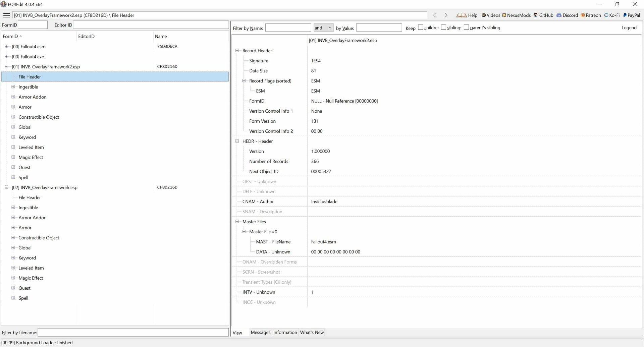Select the INTV - Unknown row
Image resolution: width=644 pixels, height=347 pixels.
pos(436,292)
